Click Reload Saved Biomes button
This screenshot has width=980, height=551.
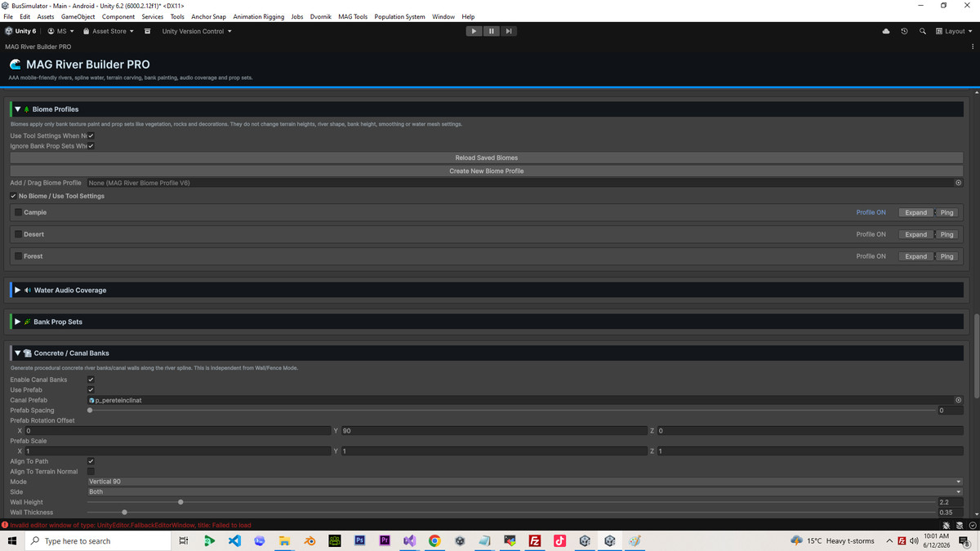coord(487,158)
